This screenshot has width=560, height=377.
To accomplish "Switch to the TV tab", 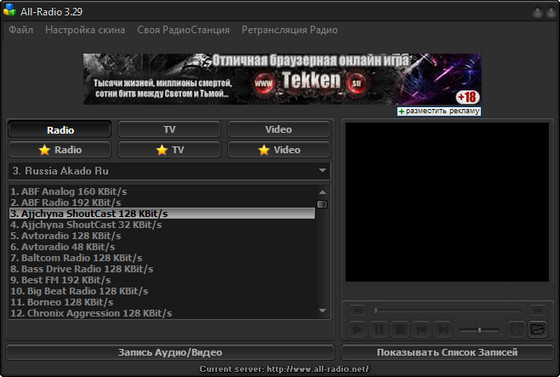I will point(169,130).
